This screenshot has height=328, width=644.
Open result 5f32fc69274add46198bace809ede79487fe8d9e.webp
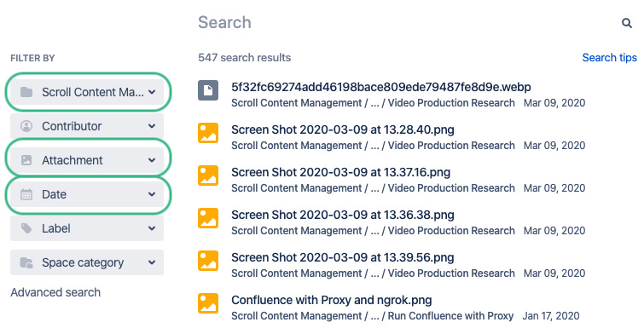click(x=381, y=87)
